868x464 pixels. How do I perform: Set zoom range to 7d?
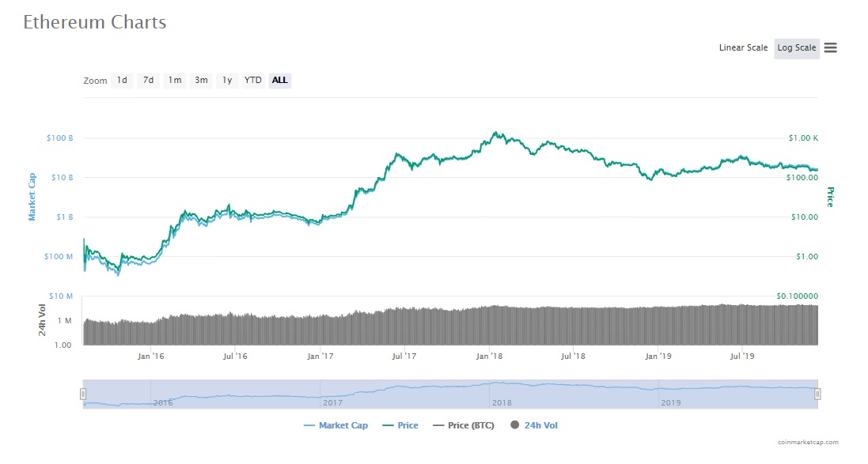click(148, 80)
